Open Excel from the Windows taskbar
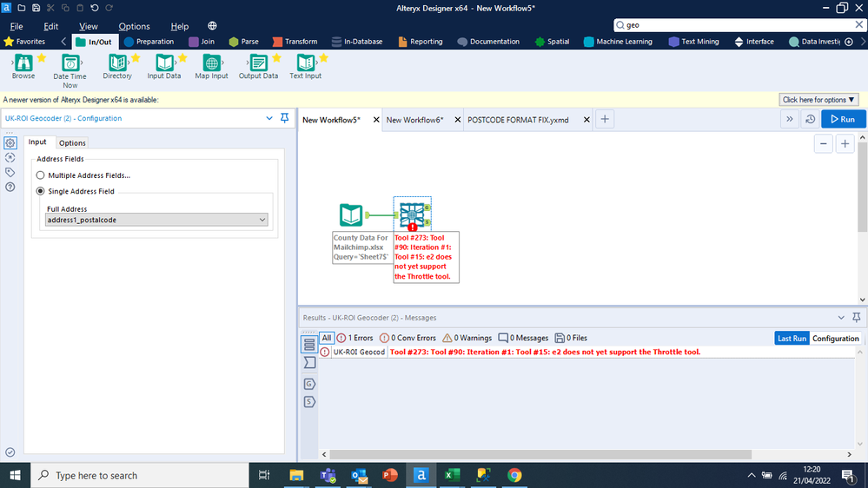The image size is (868, 488). (453, 475)
